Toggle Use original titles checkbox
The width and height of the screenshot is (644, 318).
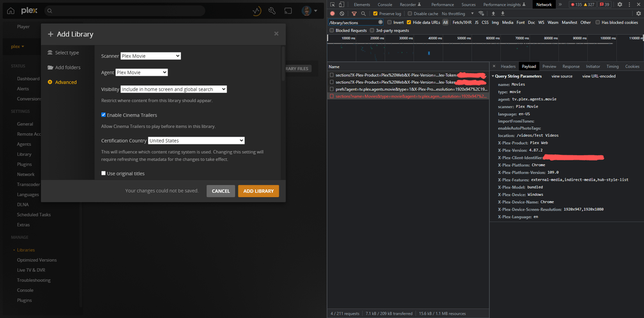104,173
